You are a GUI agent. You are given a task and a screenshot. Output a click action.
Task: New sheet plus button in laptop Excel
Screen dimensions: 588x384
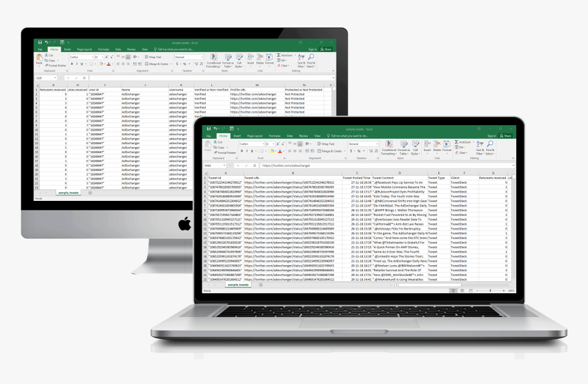[x=260, y=285]
